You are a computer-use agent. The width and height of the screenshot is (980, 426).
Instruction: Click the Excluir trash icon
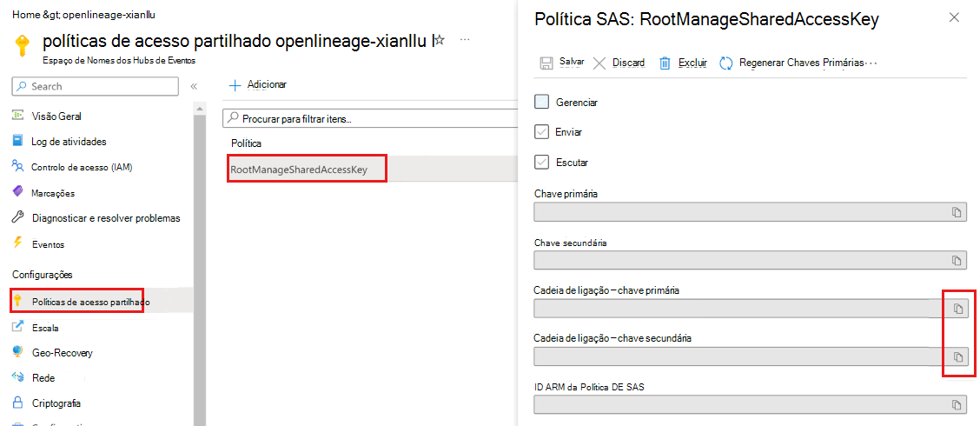[665, 63]
